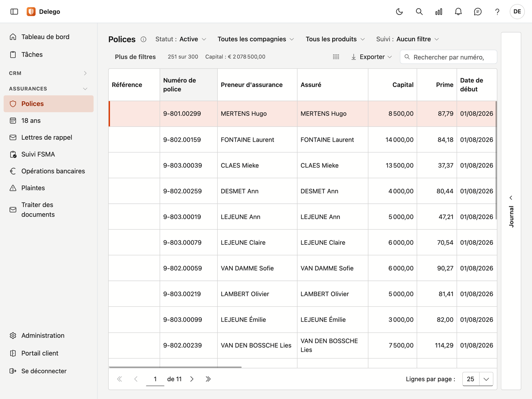
Task: Open the chat message icon
Action: pyautogui.click(x=478, y=12)
